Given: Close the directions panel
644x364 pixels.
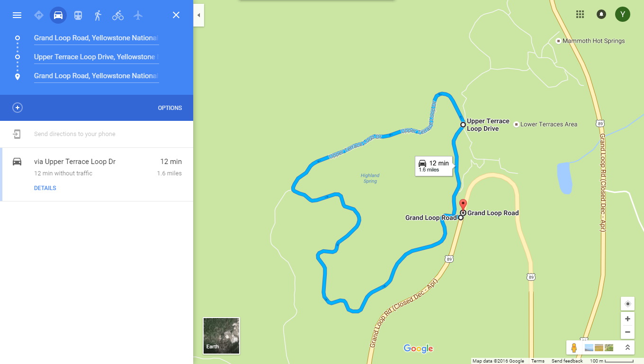Looking at the screenshot, I should click(176, 15).
